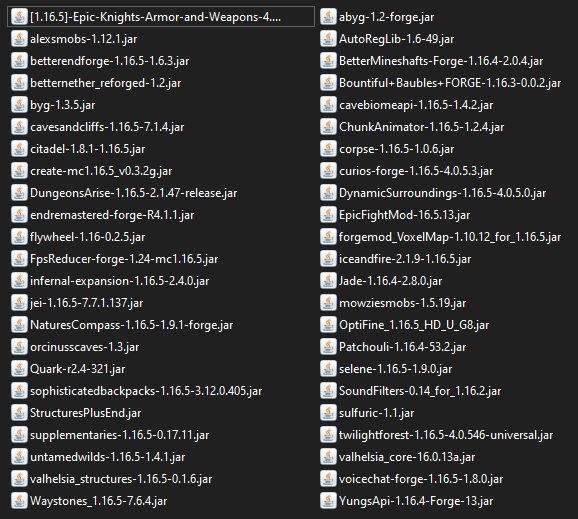Click the icon of abyg-1.2-forge.jar
Image resolution: width=578 pixels, height=519 pixels.
(x=328, y=17)
